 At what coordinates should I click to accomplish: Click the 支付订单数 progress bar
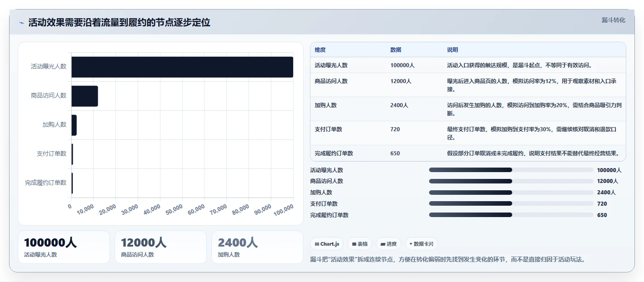coord(511,203)
